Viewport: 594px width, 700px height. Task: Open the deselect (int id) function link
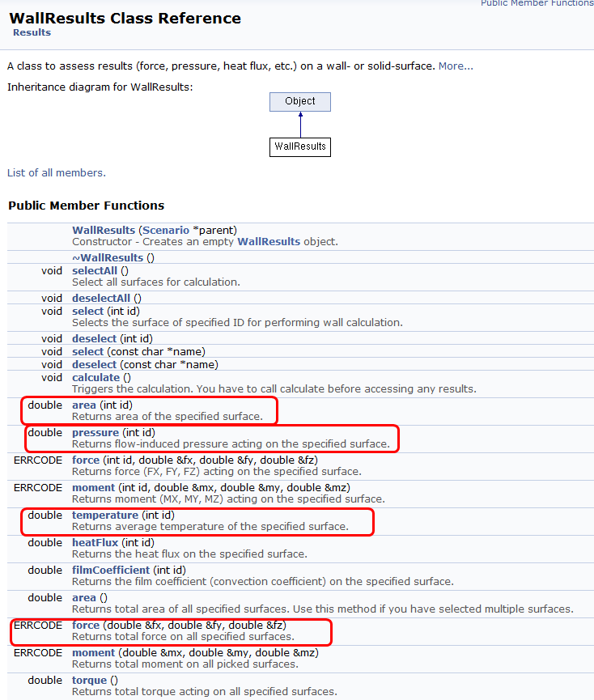pos(95,339)
